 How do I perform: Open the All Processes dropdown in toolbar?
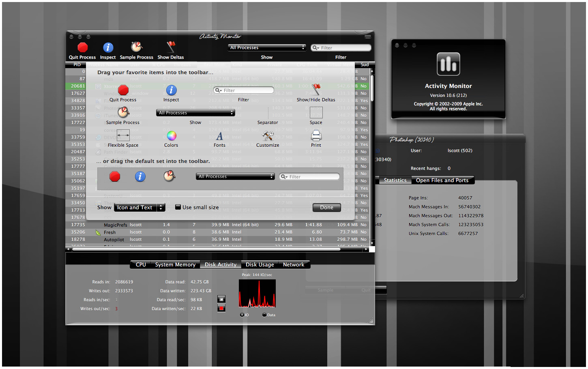[267, 47]
